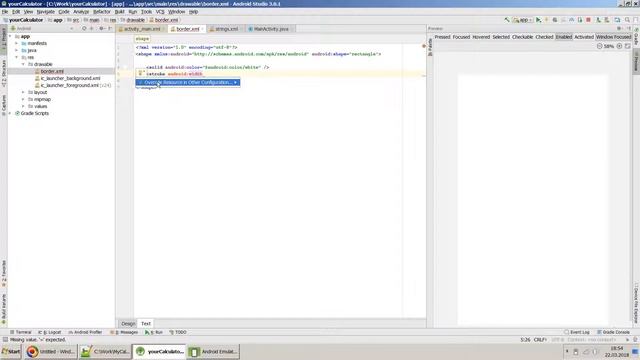Open the Event Log
Image resolution: width=640 pixels, height=360 pixels.
pos(576,332)
